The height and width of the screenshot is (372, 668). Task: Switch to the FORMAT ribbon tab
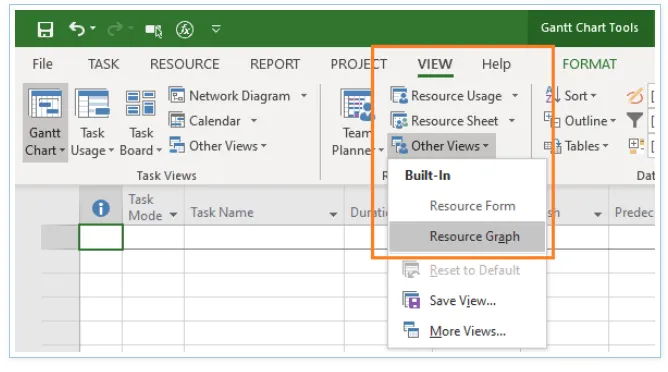click(x=589, y=64)
